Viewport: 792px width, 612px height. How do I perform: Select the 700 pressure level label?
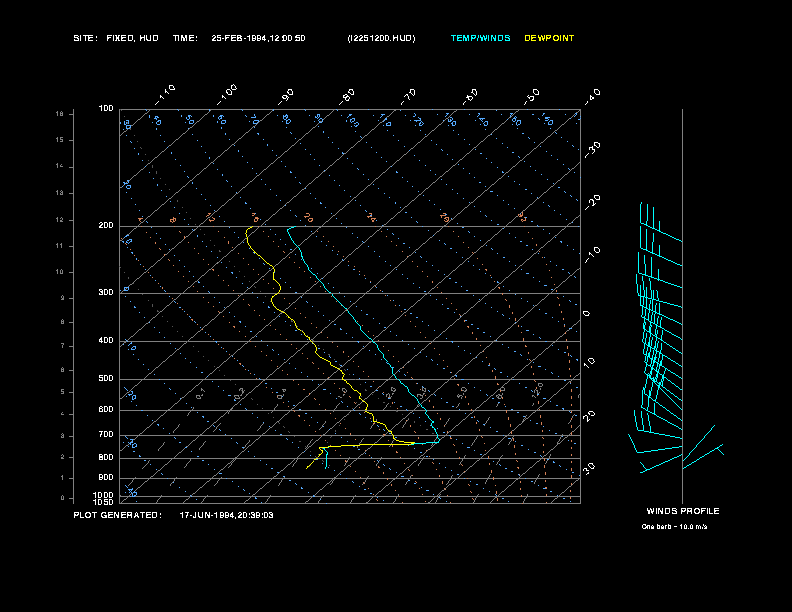[106, 435]
